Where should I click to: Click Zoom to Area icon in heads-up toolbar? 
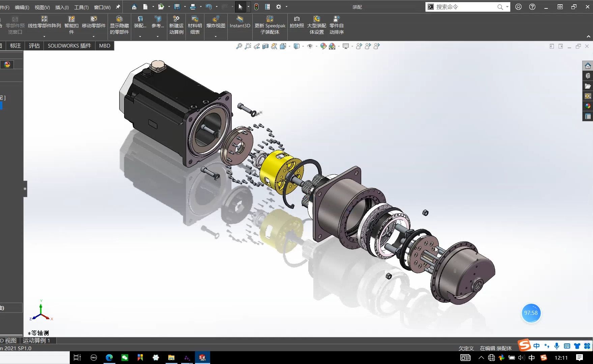[248, 46]
